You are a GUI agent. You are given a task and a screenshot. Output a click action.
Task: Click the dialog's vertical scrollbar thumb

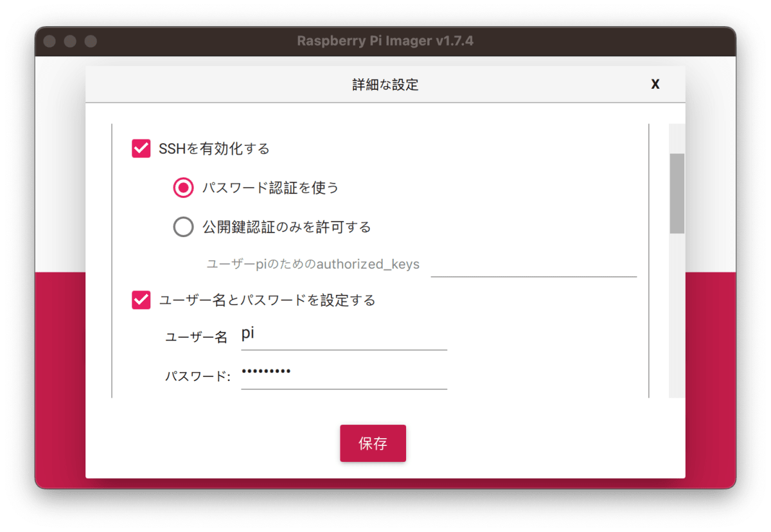pos(677,193)
